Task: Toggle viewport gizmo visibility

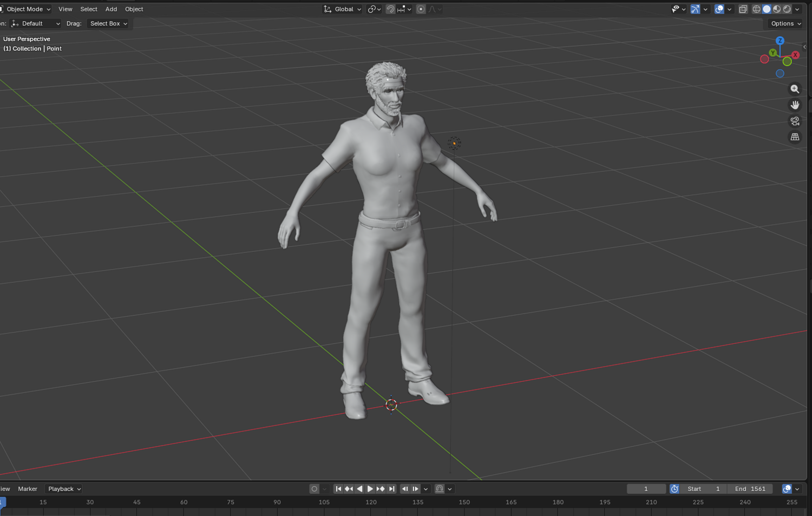Action: 695,9
